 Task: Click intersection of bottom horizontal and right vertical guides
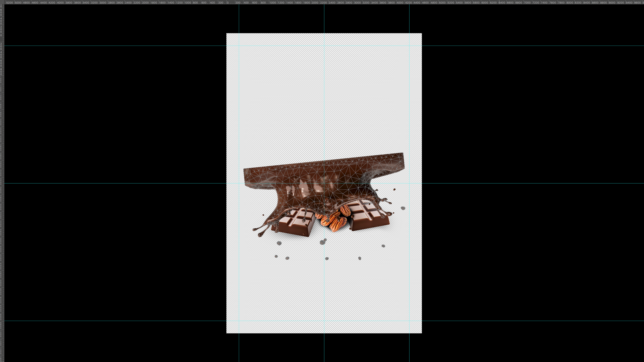409,321
